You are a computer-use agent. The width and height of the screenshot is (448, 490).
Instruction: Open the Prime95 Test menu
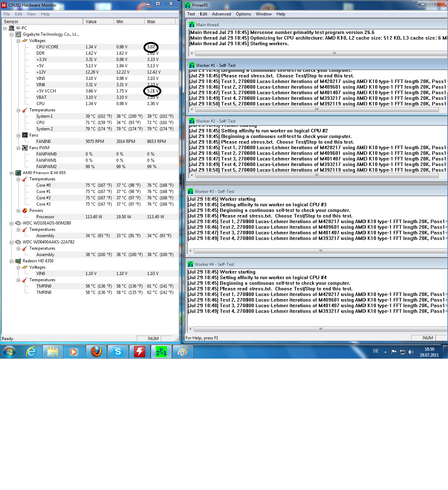[x=191, y=14]
